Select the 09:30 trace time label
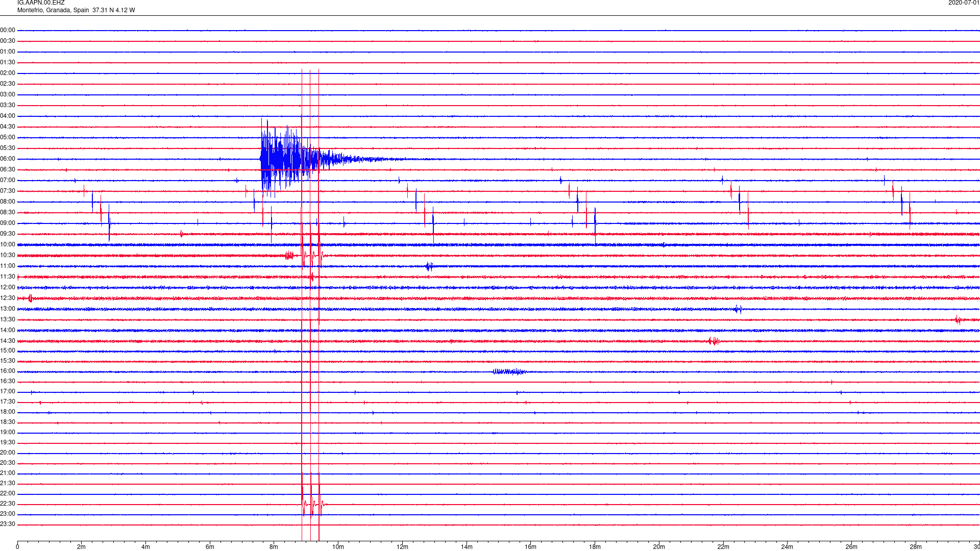The image size is (980, 551). pyautogui.click(x=8, y=234)
